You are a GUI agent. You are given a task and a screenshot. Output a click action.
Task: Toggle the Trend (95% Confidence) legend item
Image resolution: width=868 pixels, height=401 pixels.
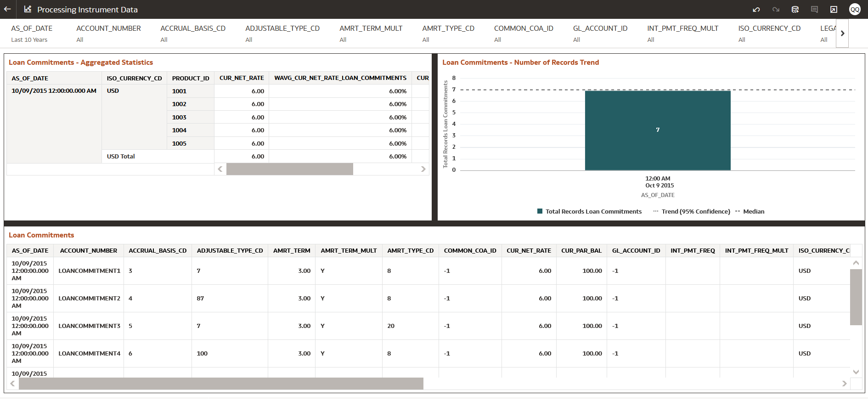click(x=692, y=211)
